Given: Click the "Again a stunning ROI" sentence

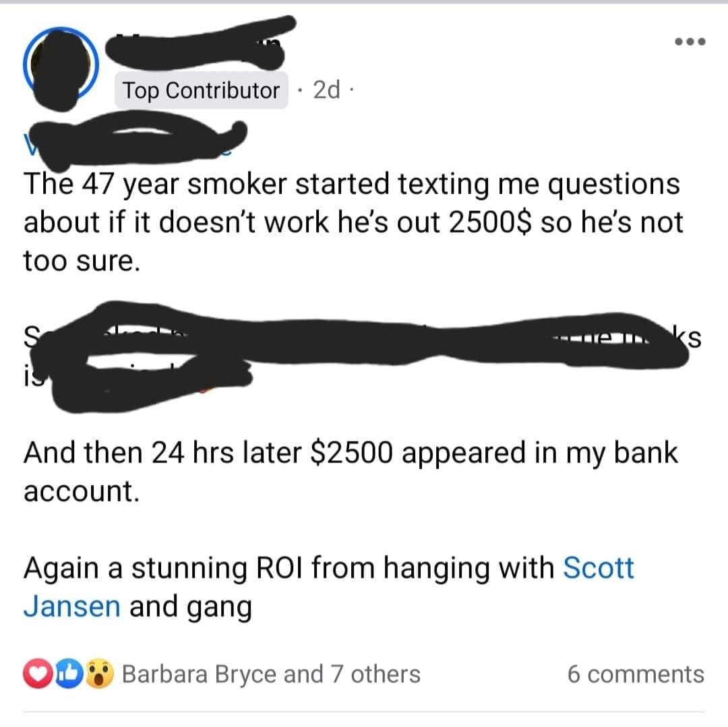Looking at the screenshot, I should (x=329, y=586).
